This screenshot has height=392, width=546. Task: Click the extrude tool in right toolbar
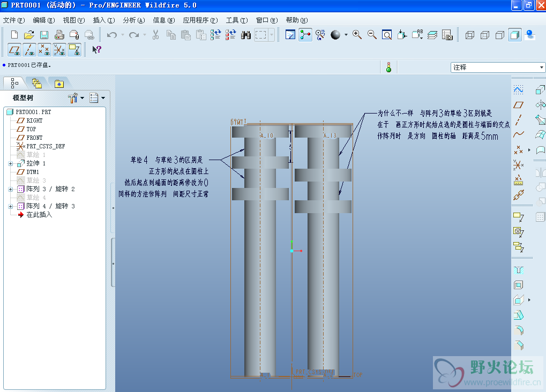[540, 90]
